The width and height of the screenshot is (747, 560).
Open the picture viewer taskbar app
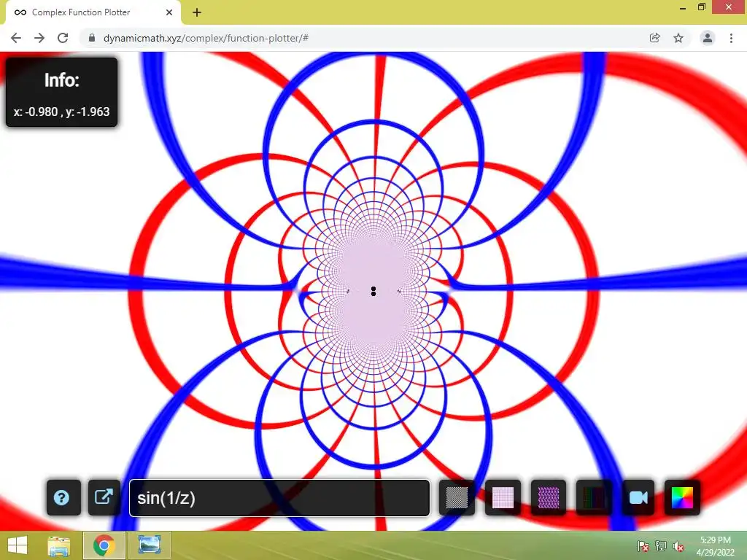coord(149,545)
